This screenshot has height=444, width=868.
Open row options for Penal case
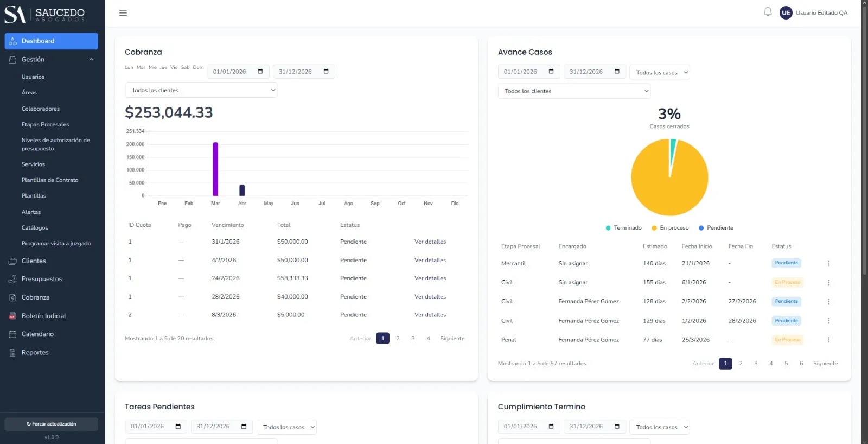[x=828, y=340]
